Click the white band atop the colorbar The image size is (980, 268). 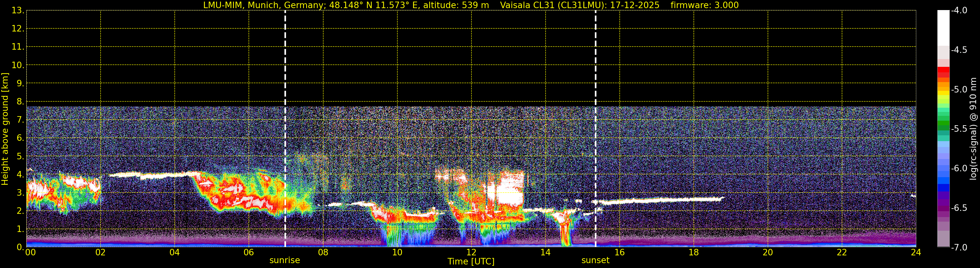(943, 28)
